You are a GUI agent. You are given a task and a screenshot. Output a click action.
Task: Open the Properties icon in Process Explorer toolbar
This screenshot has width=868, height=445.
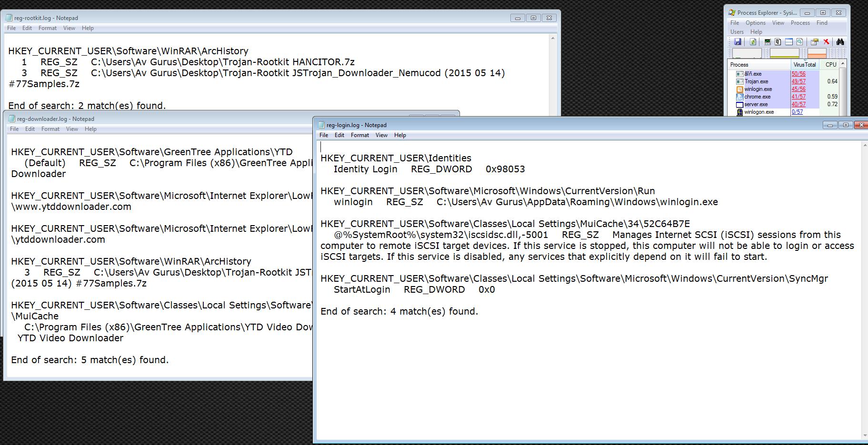point(815,42)
